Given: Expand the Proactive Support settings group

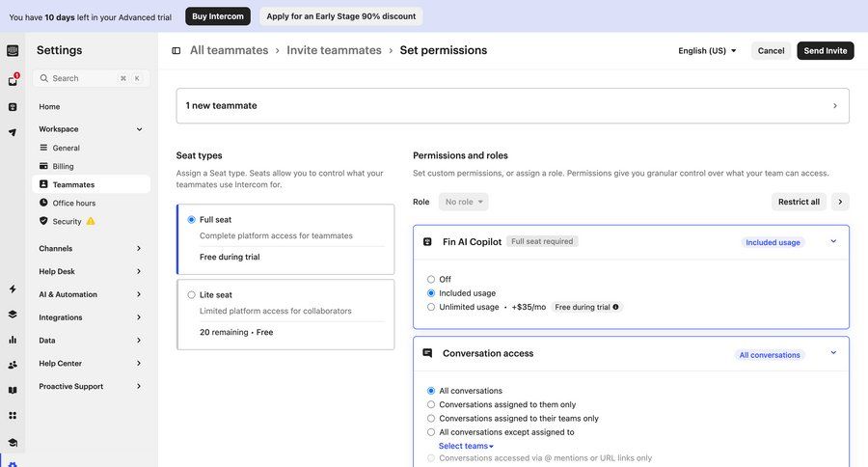Looking at the screenshot, I should (x=91, y=386).
